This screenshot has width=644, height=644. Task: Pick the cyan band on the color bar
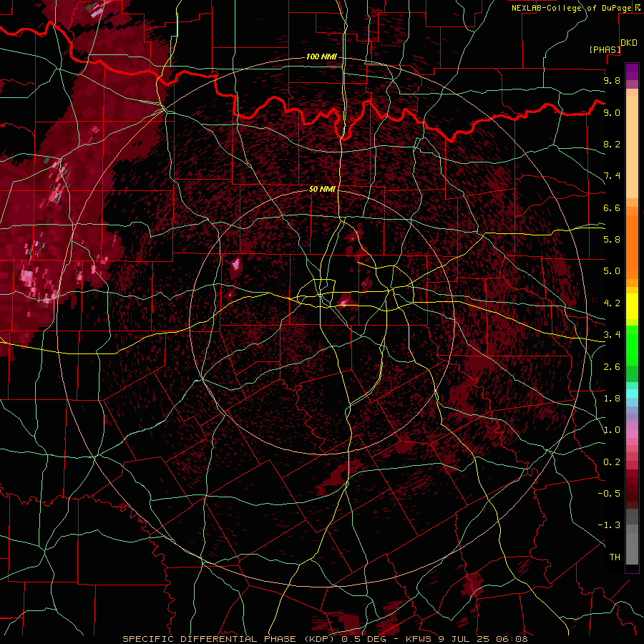(632, 394)
